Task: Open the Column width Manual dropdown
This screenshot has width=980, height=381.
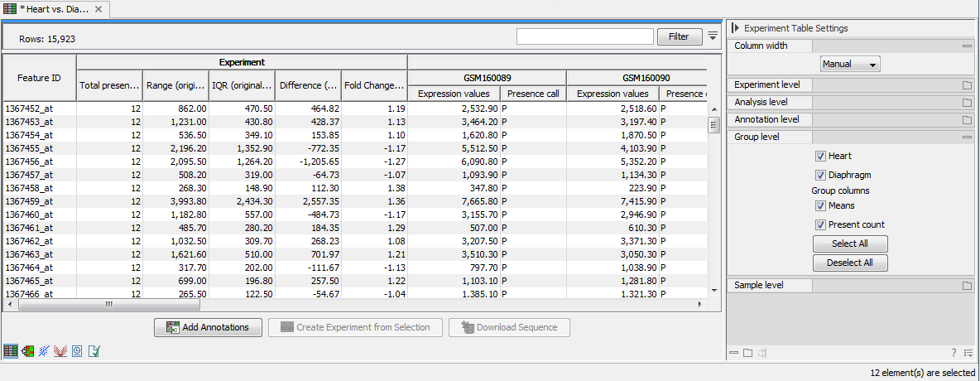Action: [850, 64]
